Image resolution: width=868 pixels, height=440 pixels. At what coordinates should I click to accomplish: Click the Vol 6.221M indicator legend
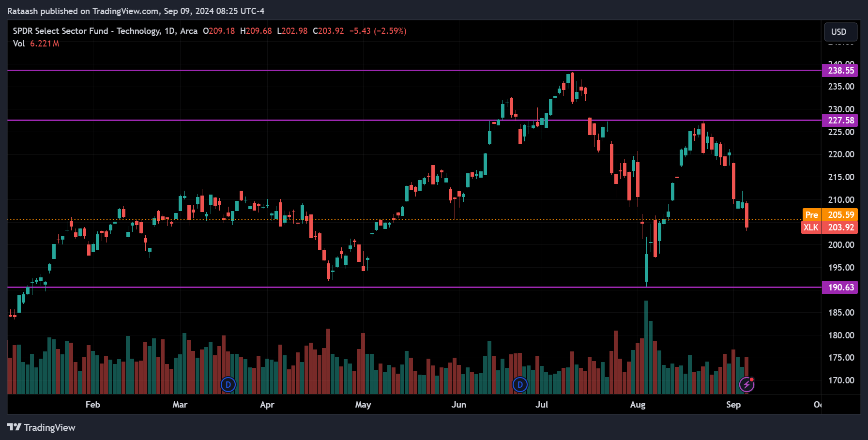coord(36,44)
